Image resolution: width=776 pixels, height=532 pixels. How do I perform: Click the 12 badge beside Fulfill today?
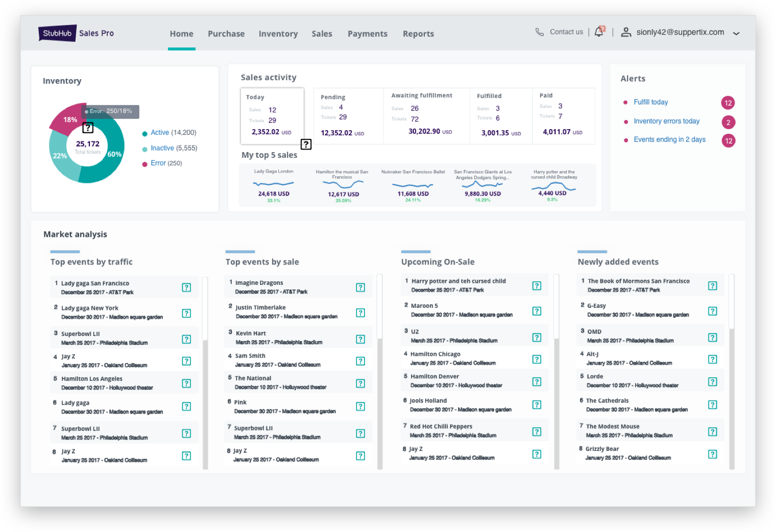pos(728,103)
